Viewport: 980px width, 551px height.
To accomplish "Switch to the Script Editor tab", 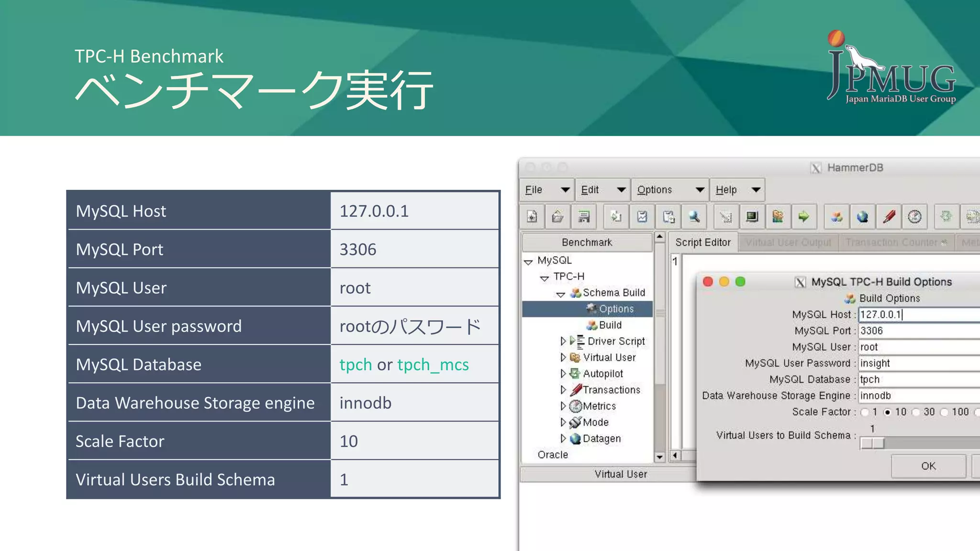I will point(703,242).
